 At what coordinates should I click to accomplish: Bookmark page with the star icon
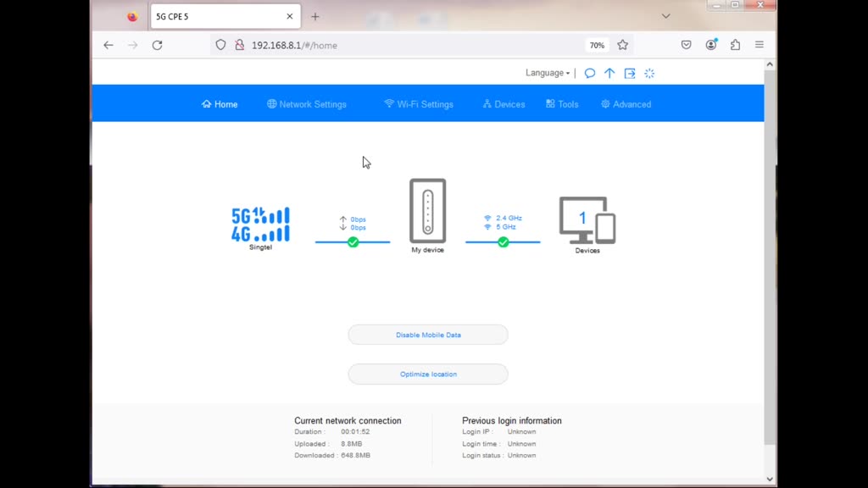(x=623, y=45)
